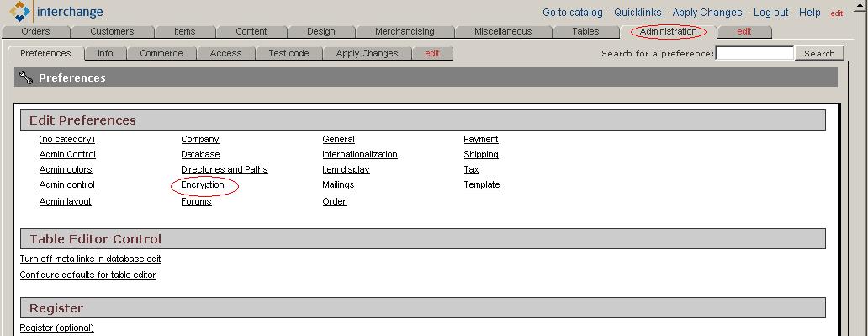Open the (no category) preferences link
This screenshot has width=868, height=336.
pos(67,139)
